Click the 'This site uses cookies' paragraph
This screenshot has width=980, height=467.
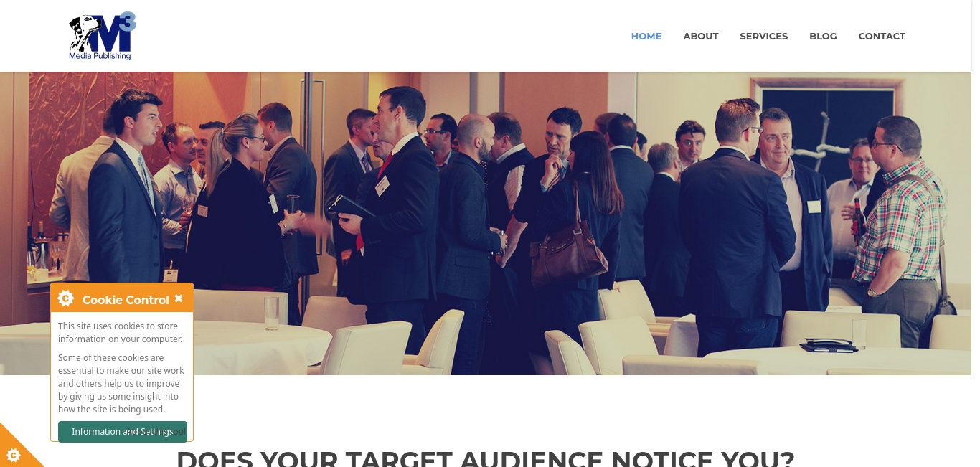120,332
